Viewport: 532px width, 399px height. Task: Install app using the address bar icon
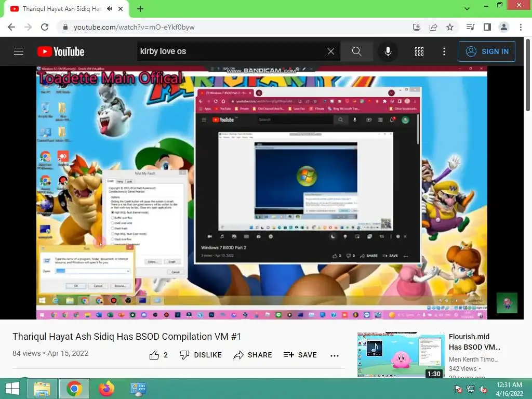tap(417, 27)
